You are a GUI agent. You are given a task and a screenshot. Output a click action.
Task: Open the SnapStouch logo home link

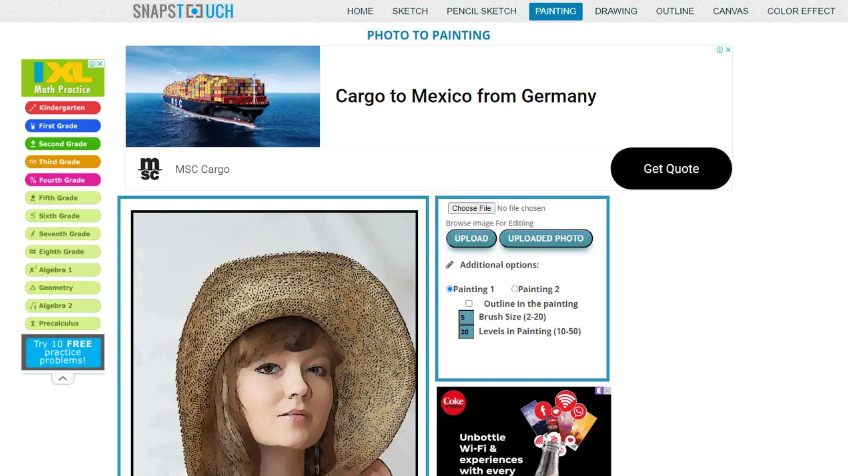point(183,11)
